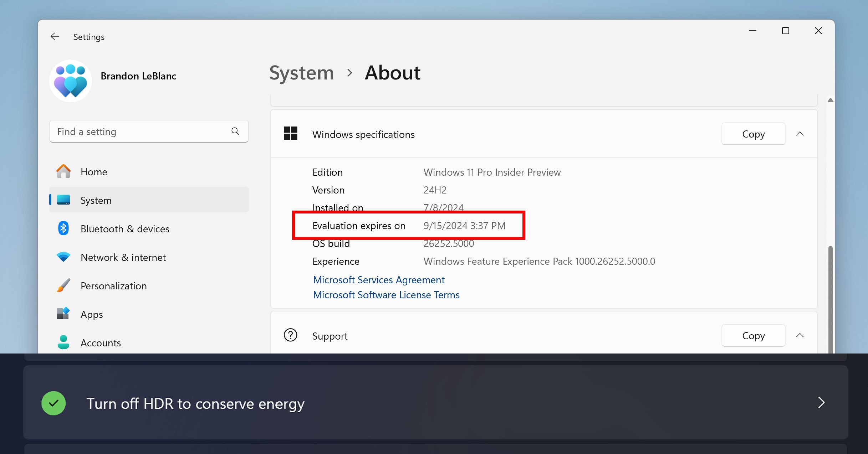Click the 9/15/2024 3:37 PM expiry value
The width and height of the screenshot is (868, 454).
(465, 226)
